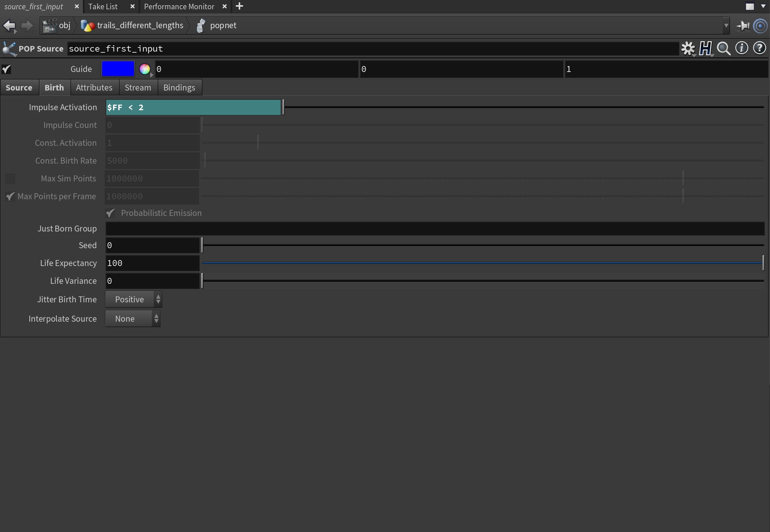Click the gear parameter settings icon
Screen dimensions: 770x532
(688, 48)
